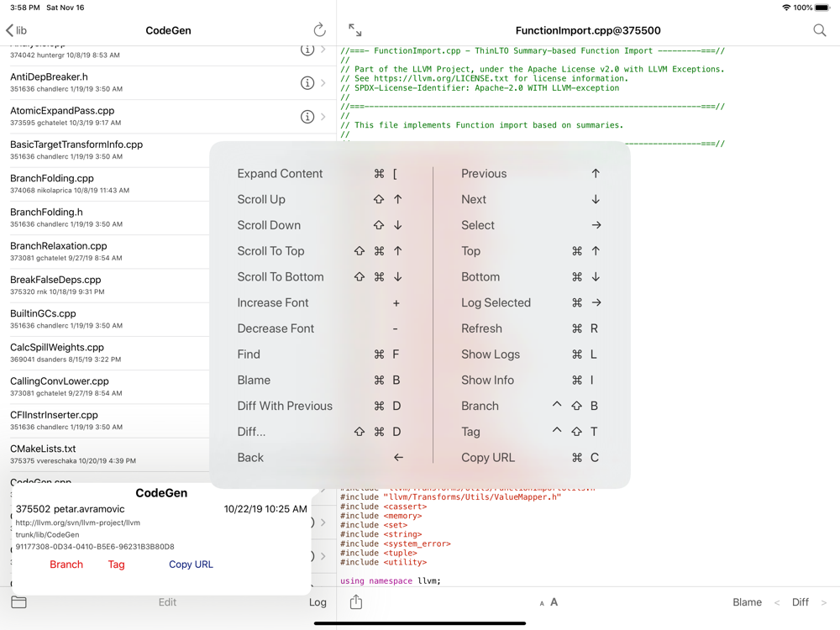This screenshot has width=840, height=630.
Task: Select Back in the shortcuts overlay
Action: tap(319, 458)
